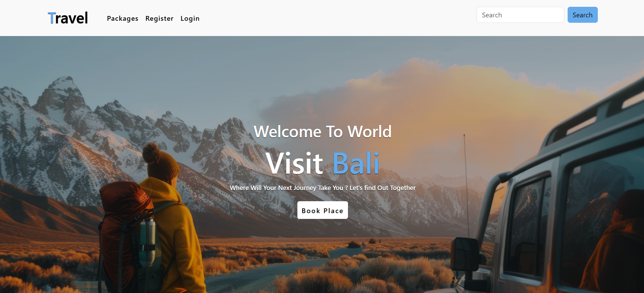Image resolution: width=644 pixels, height=293 pixels.
Task: Click the Book Place button
Action: tap(323, 210)
